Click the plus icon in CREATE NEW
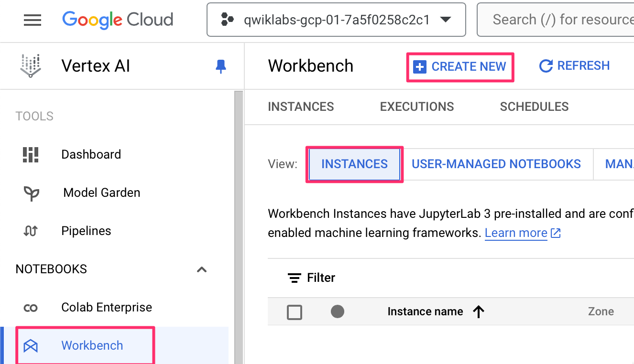 click(419, 67)
